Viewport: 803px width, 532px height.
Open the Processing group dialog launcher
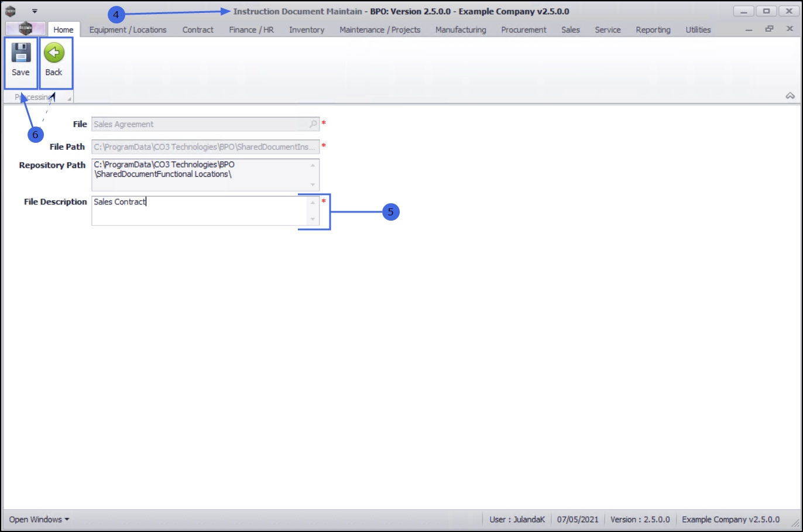69,99
